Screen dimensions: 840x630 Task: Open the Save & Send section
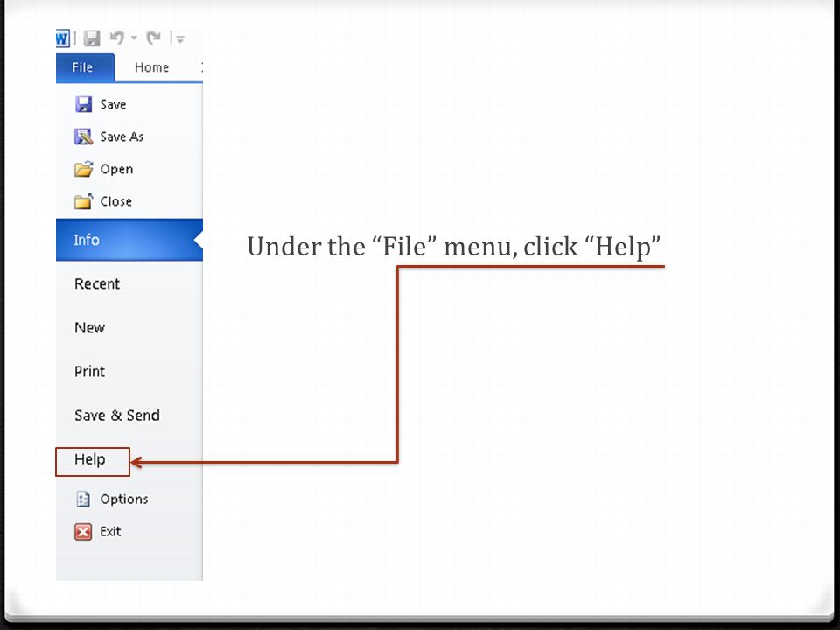coord(116,415)
